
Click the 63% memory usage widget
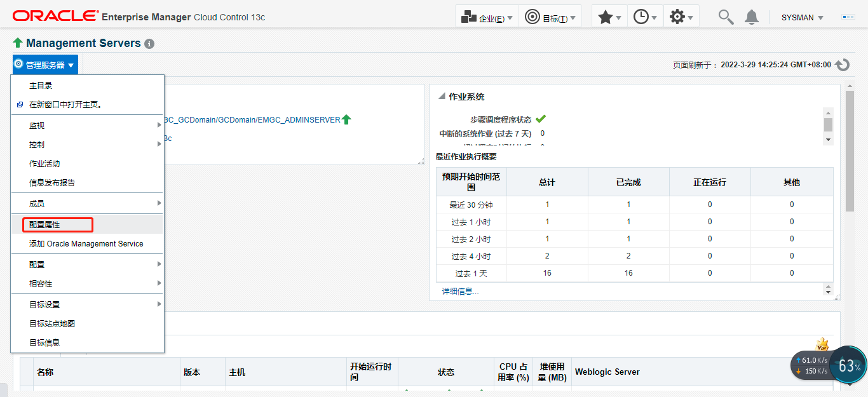click(x=848, y=365)
